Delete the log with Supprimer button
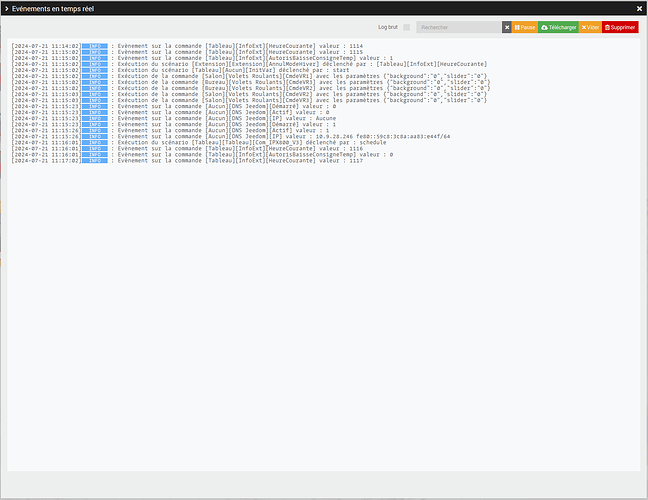Viewport: 648px width, 500px height. click(620, 27)
